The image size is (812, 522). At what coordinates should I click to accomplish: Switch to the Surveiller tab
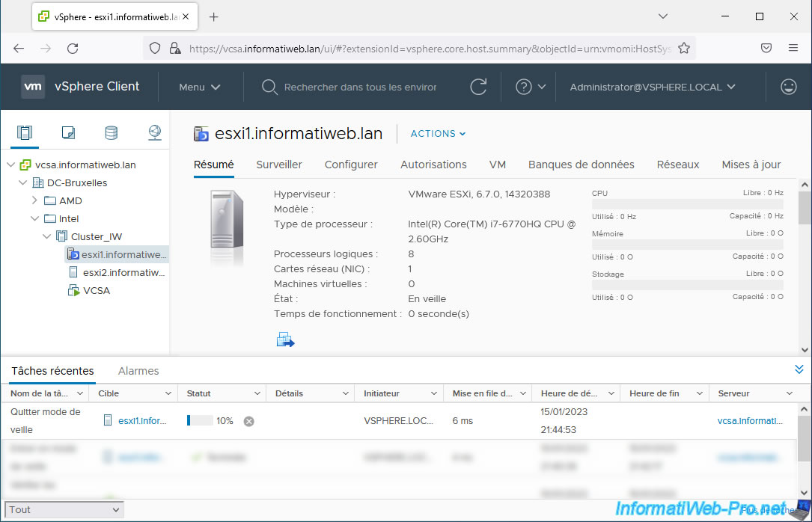279,165
